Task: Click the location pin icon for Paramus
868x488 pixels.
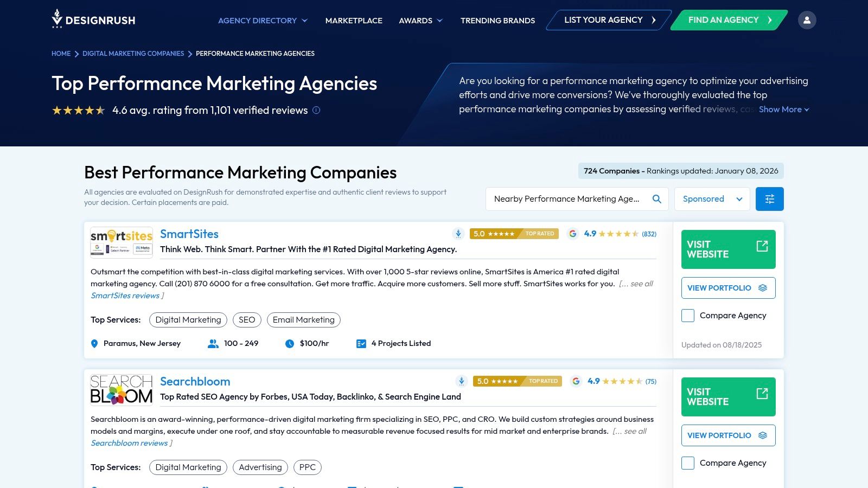Action: pyautogui.click(x=94, y=344)
